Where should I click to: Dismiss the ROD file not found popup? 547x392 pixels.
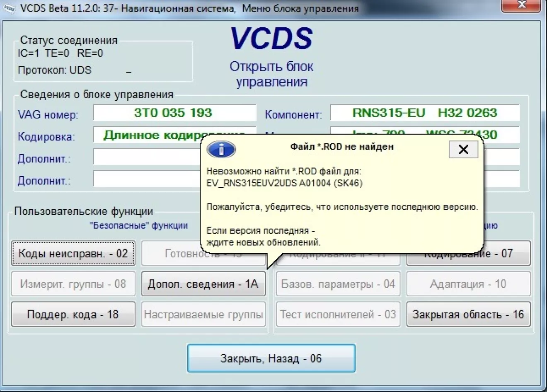[463, 150]
